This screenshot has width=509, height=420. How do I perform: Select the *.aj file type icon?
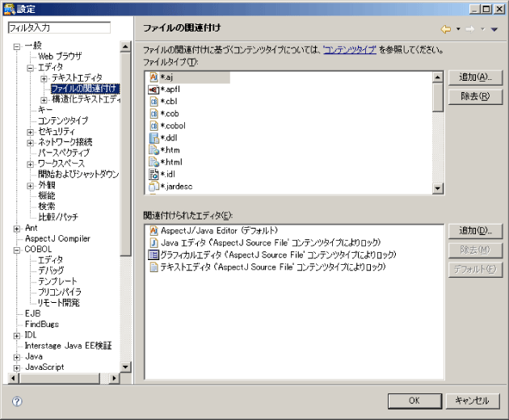[x=154, y=78]
